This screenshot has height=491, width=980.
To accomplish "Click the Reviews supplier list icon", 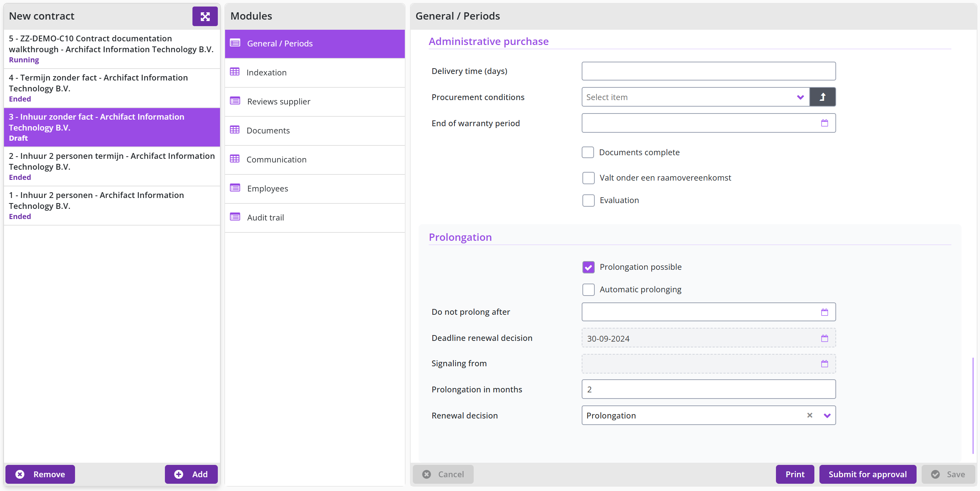I will 235,101.
